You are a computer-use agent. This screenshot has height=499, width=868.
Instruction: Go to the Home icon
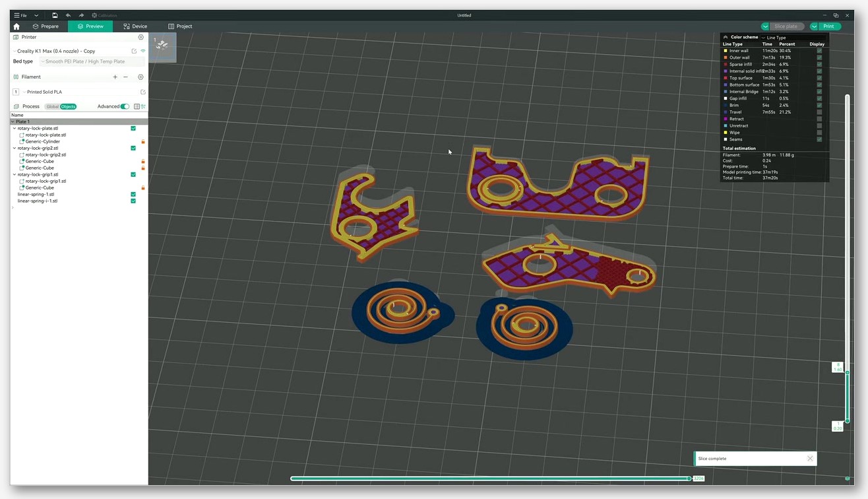(x=16, y=26)
